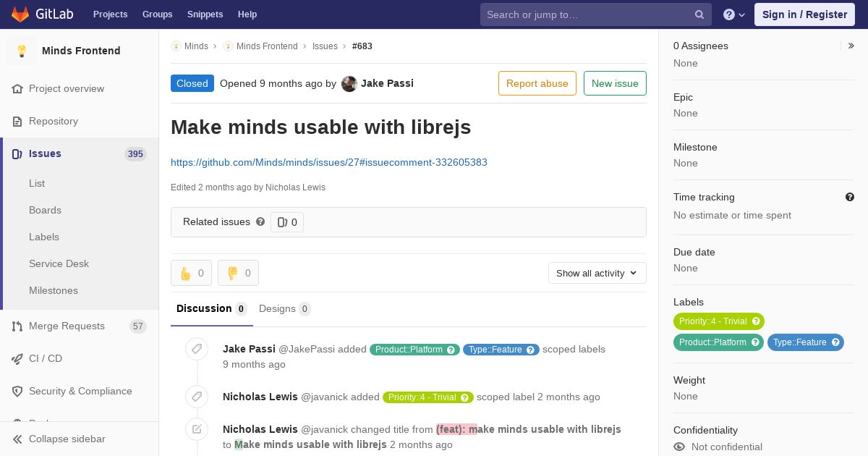Open the Snippets page

coord(205,14)
